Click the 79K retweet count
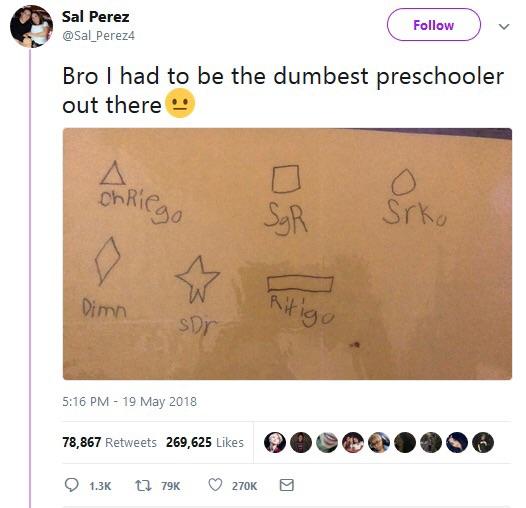This screenshot has width=526, height=508. pos(170,486)
